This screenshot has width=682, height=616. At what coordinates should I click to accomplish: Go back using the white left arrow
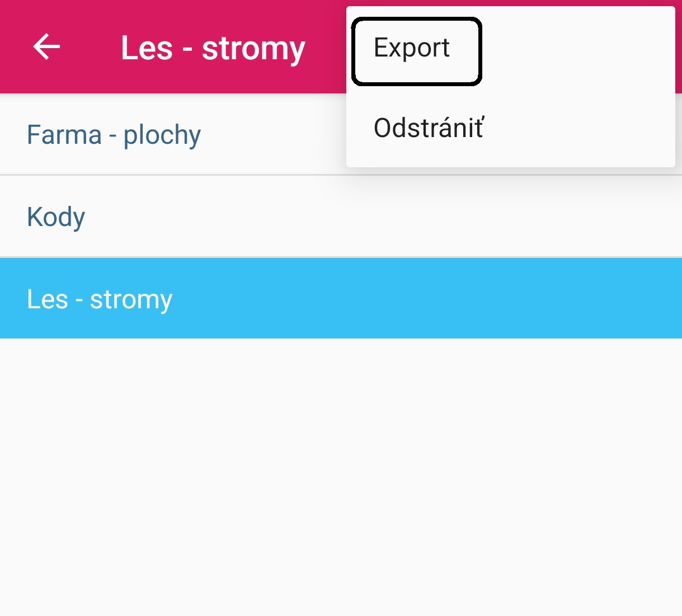click(x=46, y=46)
